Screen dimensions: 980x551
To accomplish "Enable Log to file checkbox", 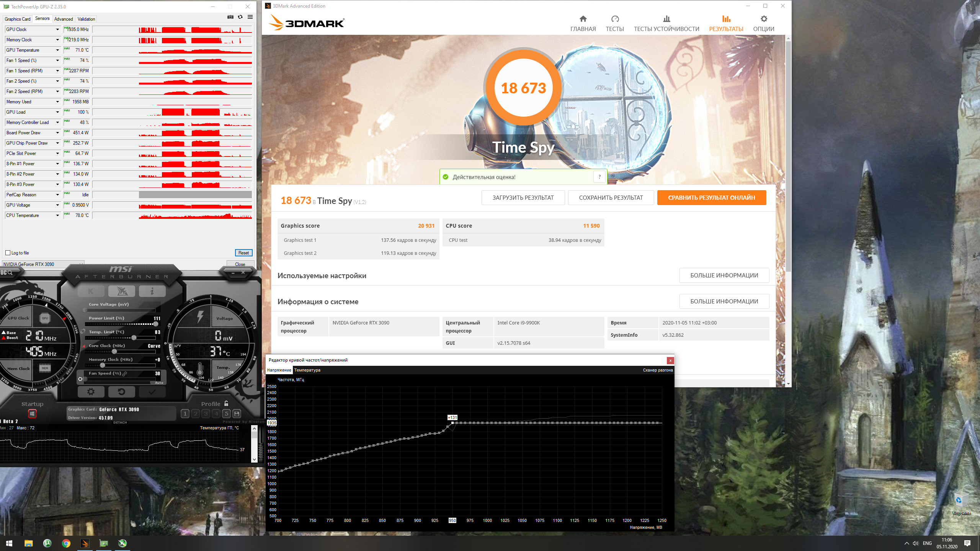I will pyautogui.click(x=8, y=253).
